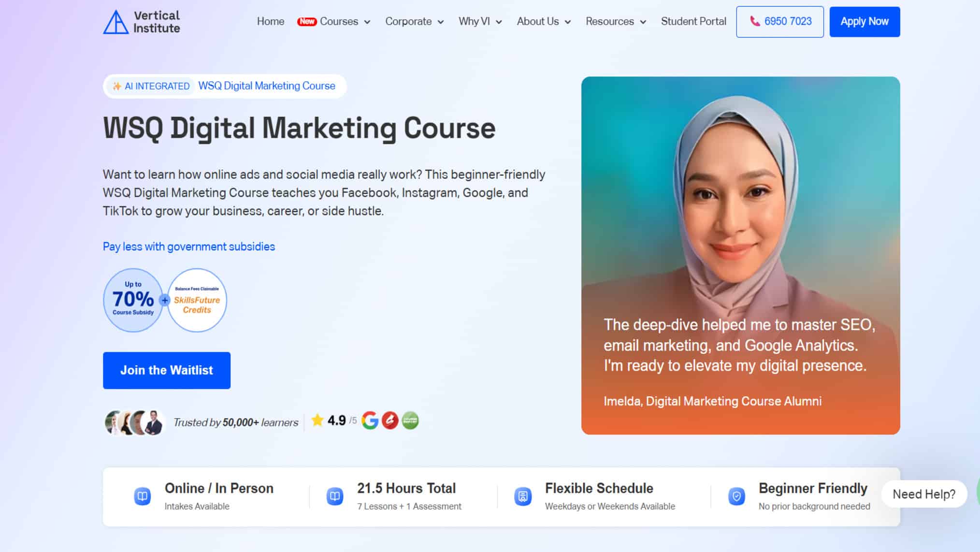Call 6950 7023 button
The image size is (980, 552).
780,22
